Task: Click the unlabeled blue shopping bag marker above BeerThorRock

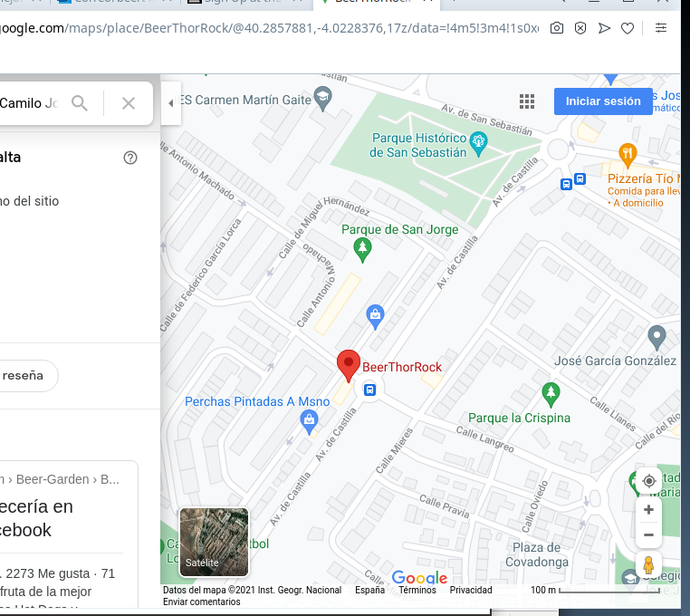Action: tap(376, 316)
